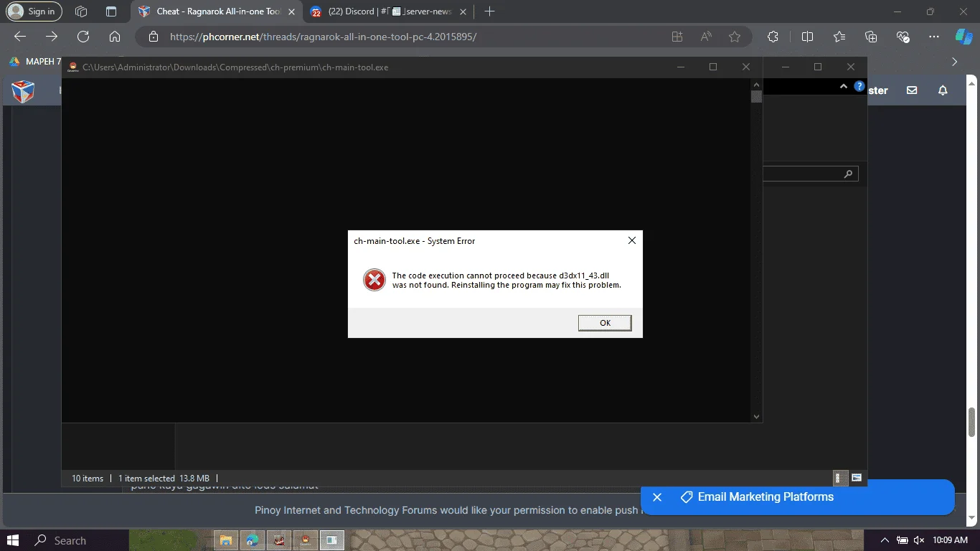980x551 pixels.
Task: Open Microsoft Edge from taskbar
Action: [x=252, y=540]
